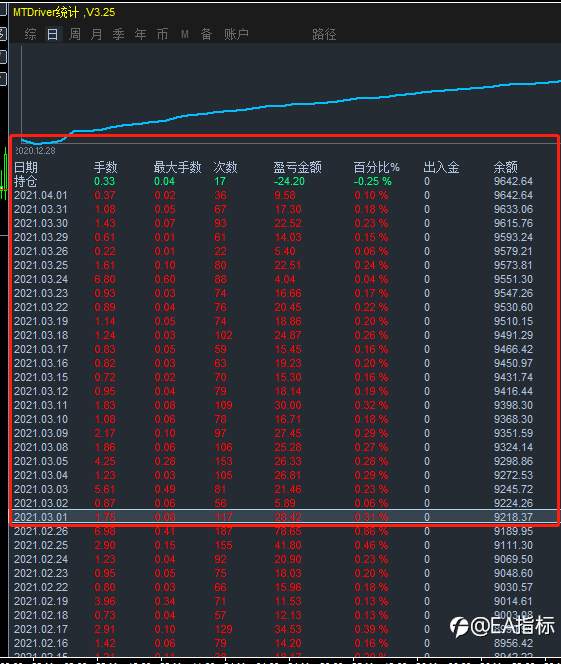Click the 次数 column header
The width and height of the screenshot is (561, 664).
225,167
